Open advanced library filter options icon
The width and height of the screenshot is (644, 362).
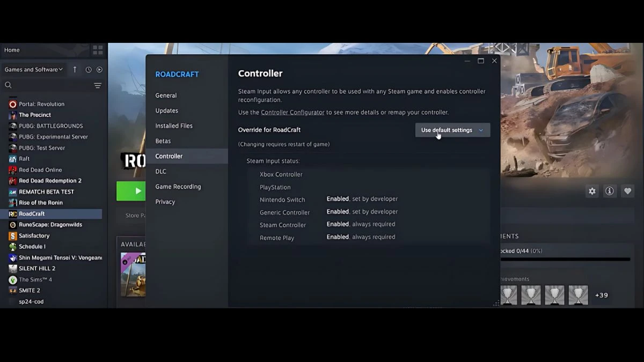98,85
